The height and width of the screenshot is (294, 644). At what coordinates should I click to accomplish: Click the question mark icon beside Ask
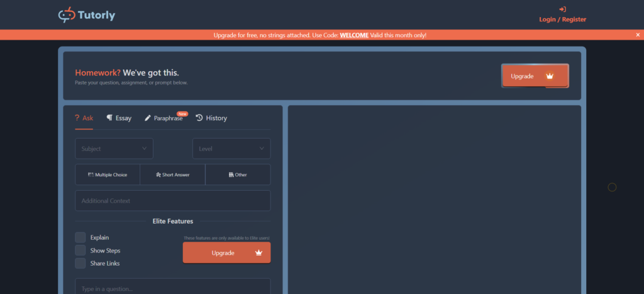(x=77, y=118)
